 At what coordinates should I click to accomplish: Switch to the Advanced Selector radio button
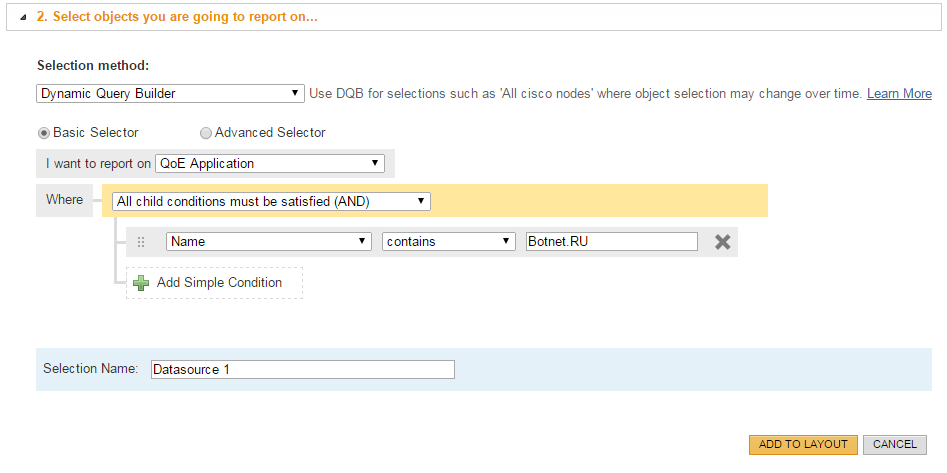[x=206, y=133]
